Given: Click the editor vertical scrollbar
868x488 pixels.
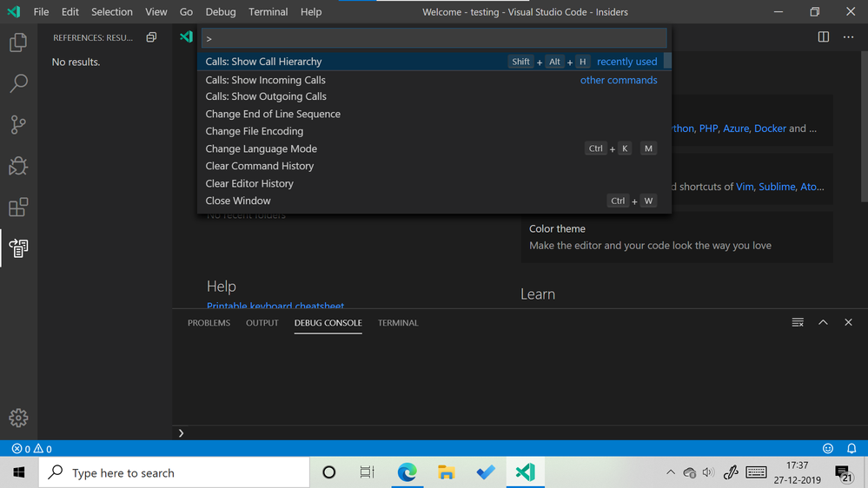Looking at the screenshot, I should [x=865, y=128].
